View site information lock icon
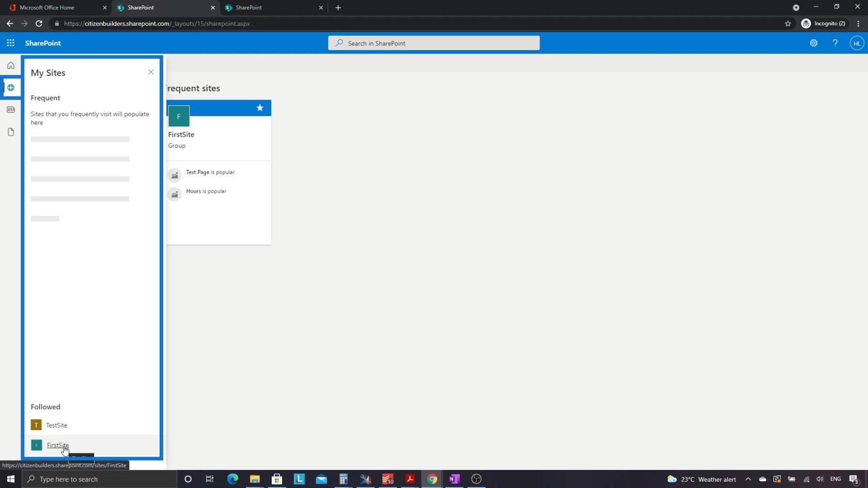 tap(57, 24)
